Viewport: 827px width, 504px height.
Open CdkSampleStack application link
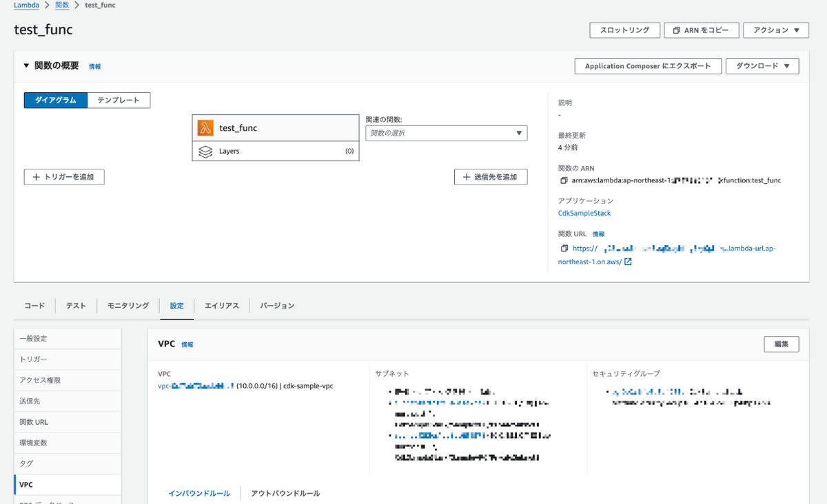click(x=584, y=213)
